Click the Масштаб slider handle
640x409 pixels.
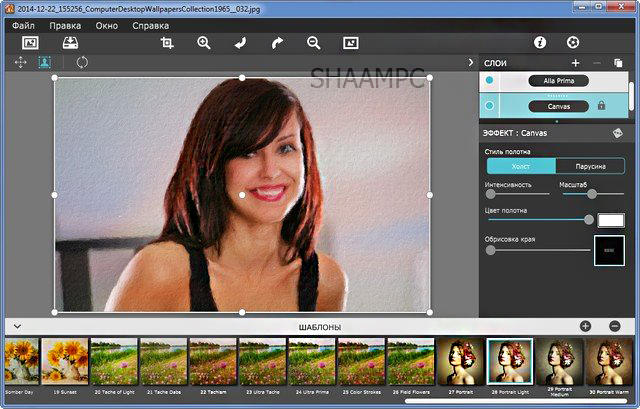(x=591, y=194)
